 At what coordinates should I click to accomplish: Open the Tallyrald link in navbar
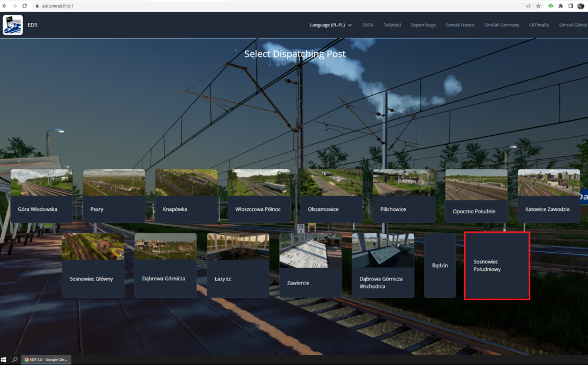(x=392, y=25)
